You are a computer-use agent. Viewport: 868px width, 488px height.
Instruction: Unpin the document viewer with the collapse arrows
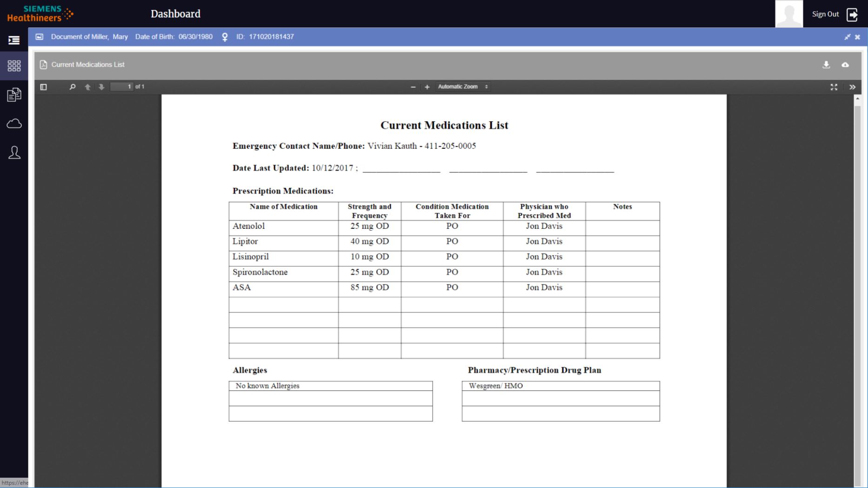pos(848,37)
